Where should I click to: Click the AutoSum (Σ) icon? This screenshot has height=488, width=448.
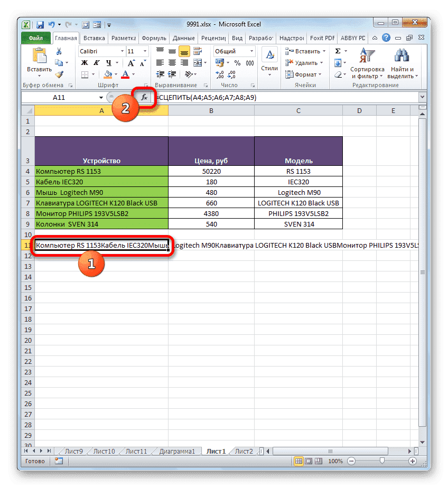coord(337,50)
